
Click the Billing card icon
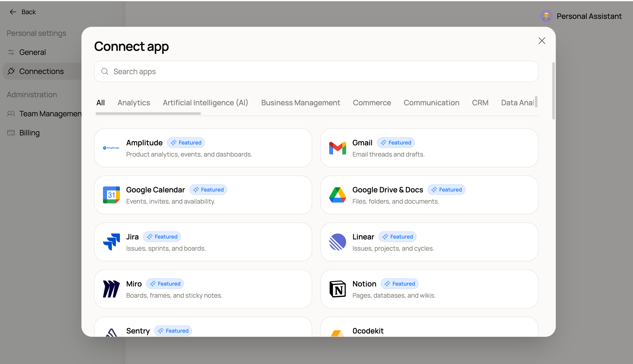(11, 132)
